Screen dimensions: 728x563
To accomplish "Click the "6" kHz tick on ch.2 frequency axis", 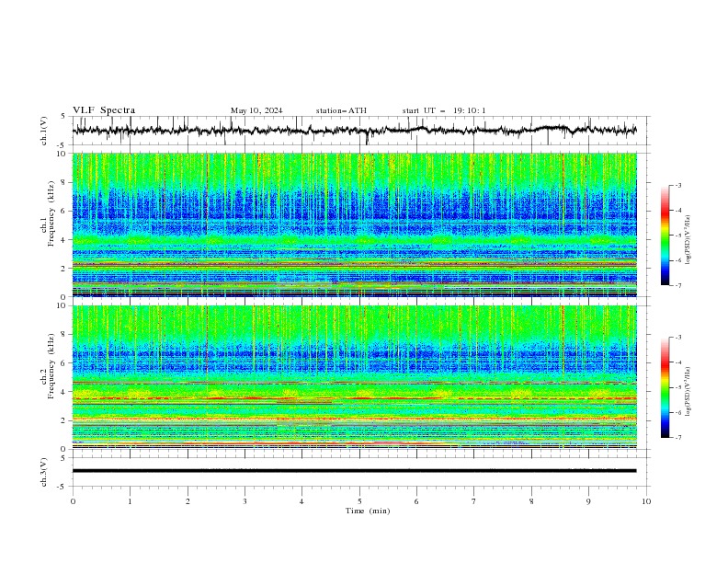I will click(x=64, y=363).
